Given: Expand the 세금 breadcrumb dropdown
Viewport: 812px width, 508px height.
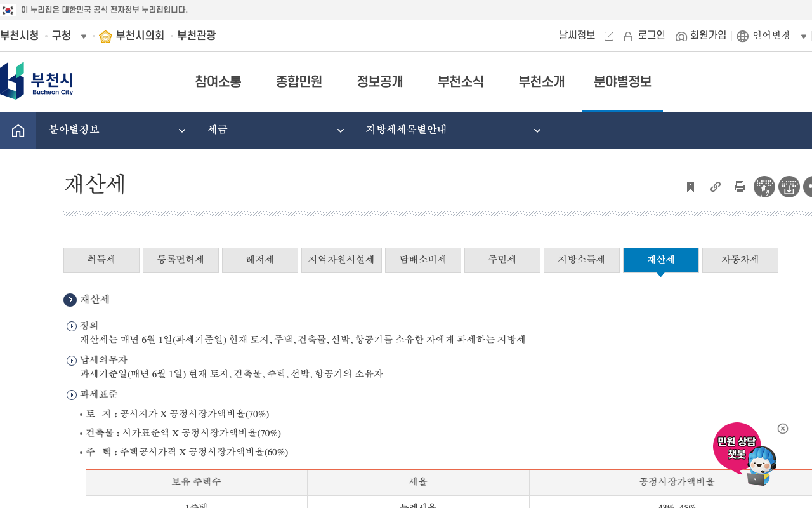Looking at the screenshot, I should coord(341,131).
